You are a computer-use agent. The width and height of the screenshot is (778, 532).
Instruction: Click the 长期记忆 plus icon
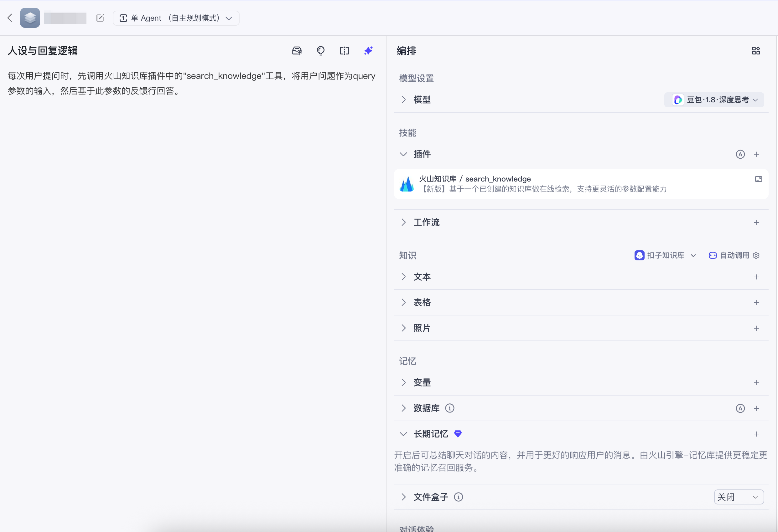coord(757,434)
